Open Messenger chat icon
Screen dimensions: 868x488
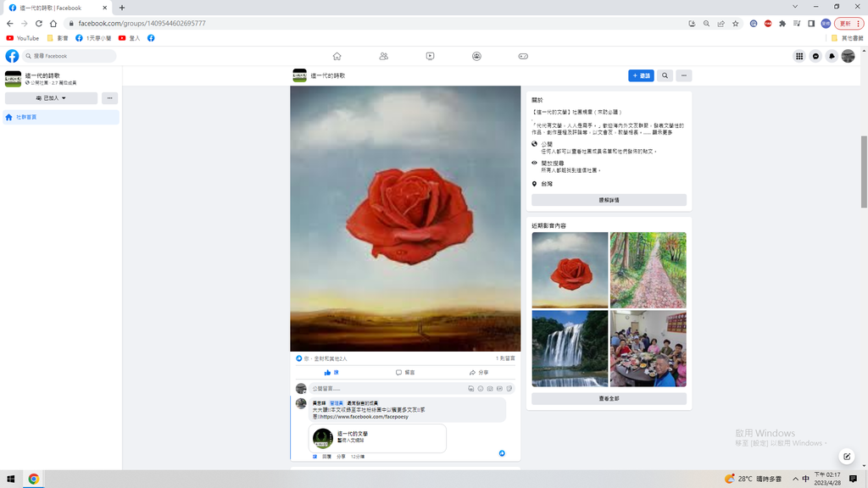(815, 56)
